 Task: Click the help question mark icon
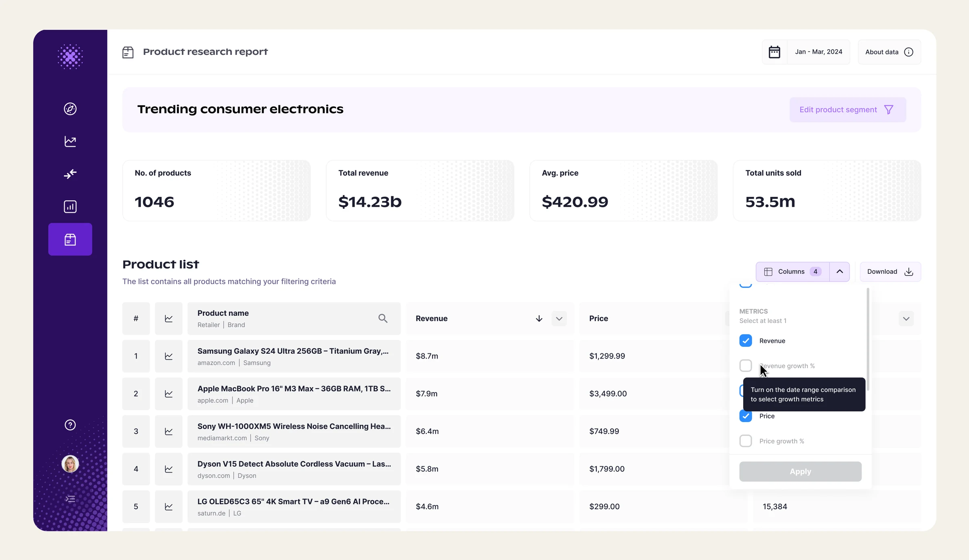(x=70, y=425)
